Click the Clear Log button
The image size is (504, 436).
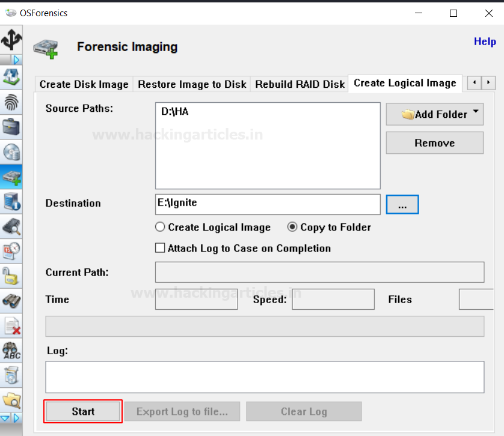(x=304, y=411)
